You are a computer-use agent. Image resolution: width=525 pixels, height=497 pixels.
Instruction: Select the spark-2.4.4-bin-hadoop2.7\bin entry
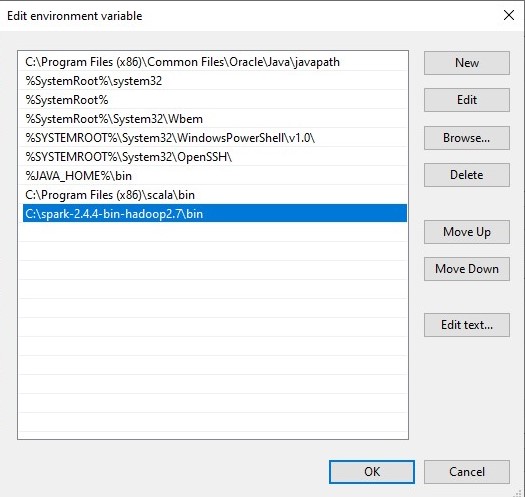[x=215, y=213]
